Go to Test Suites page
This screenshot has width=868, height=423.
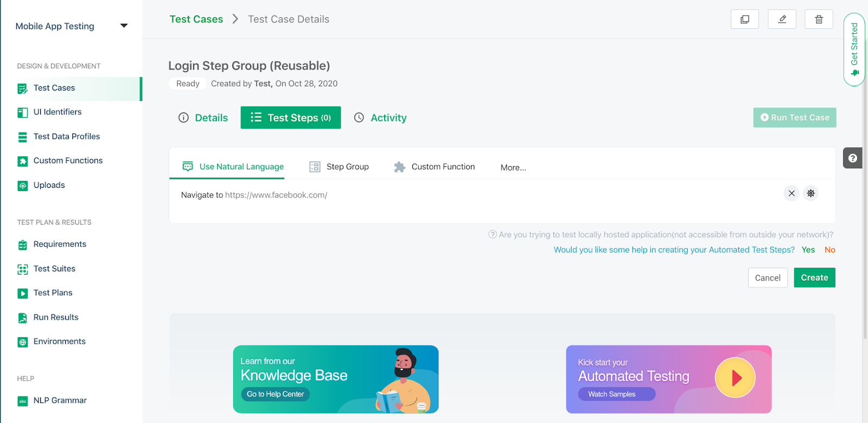coord(54,269)
